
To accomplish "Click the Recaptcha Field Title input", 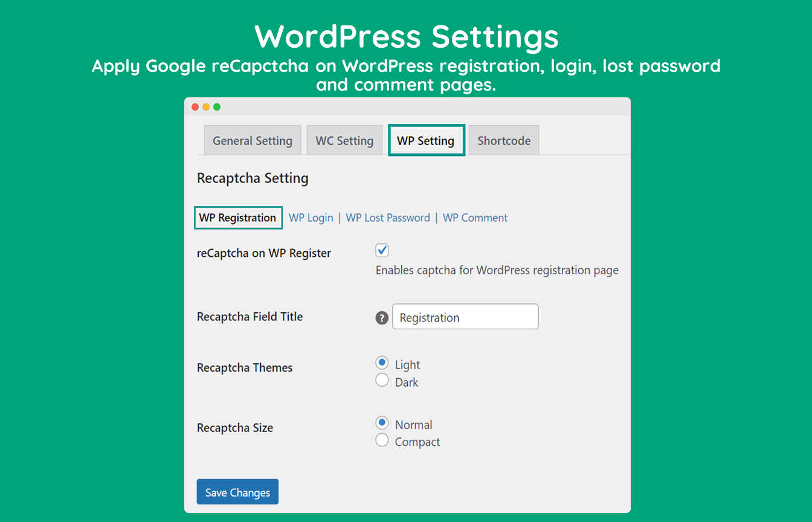I will [465, 317].
